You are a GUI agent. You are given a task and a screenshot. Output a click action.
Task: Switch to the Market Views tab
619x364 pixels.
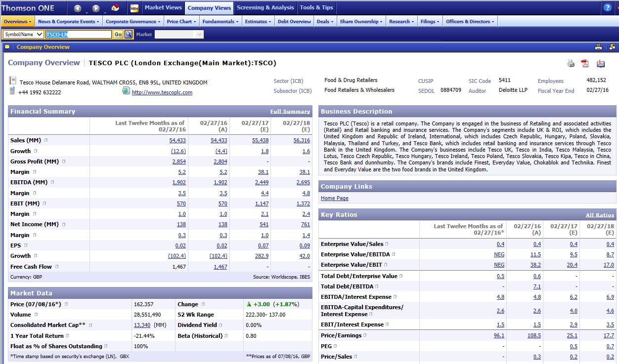(163, 7)
